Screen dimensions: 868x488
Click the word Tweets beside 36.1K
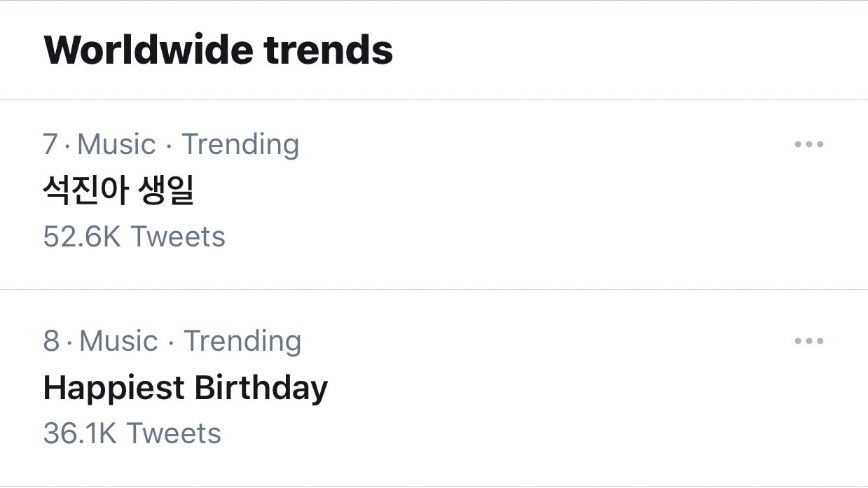[x=174, y=433]
